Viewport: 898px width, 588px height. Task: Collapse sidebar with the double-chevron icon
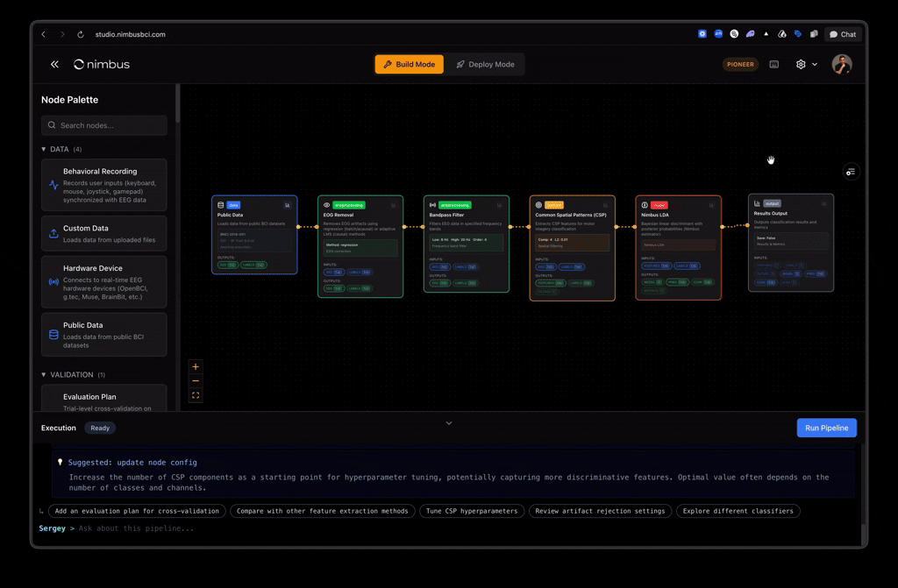pos(54,64)
